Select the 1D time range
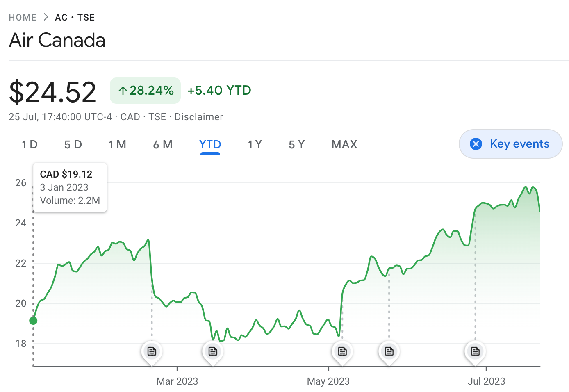 pyautogui.click(x=30, y=145)
